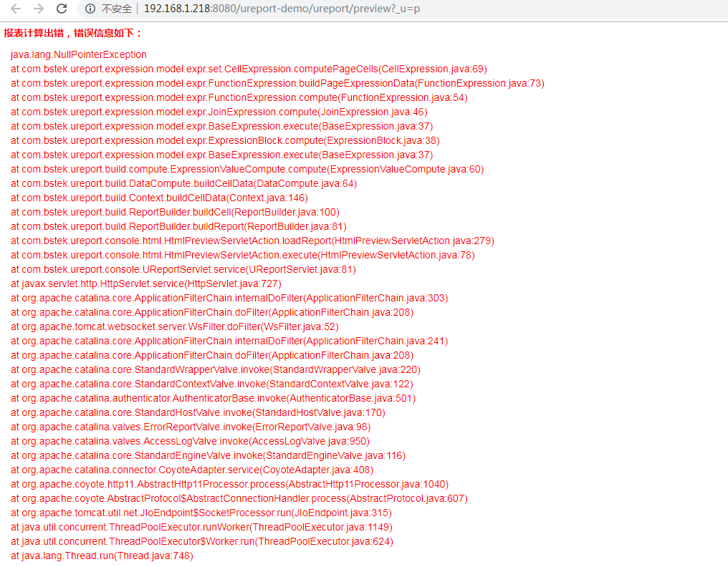This screenshot has height=567, width=728.
Task: Click the 报表计算出错 error heading
Action: (x=77, y=32)
